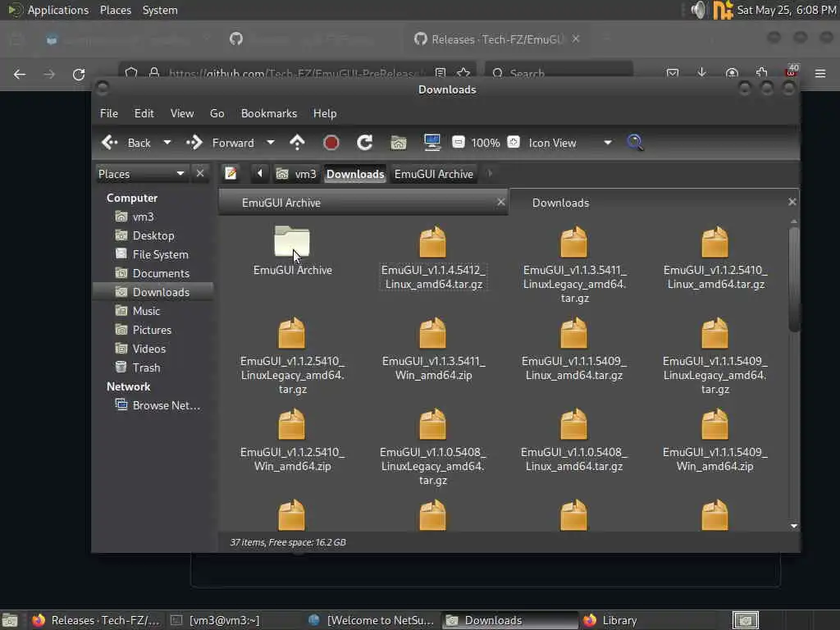Open the Search magnifier in toolbar
Image resolution: width=840 pixels, height=630 pixels.
635,143
